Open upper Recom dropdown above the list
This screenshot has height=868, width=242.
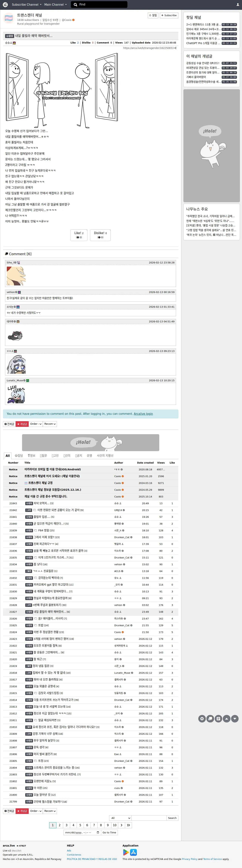[x=50, y=424]
